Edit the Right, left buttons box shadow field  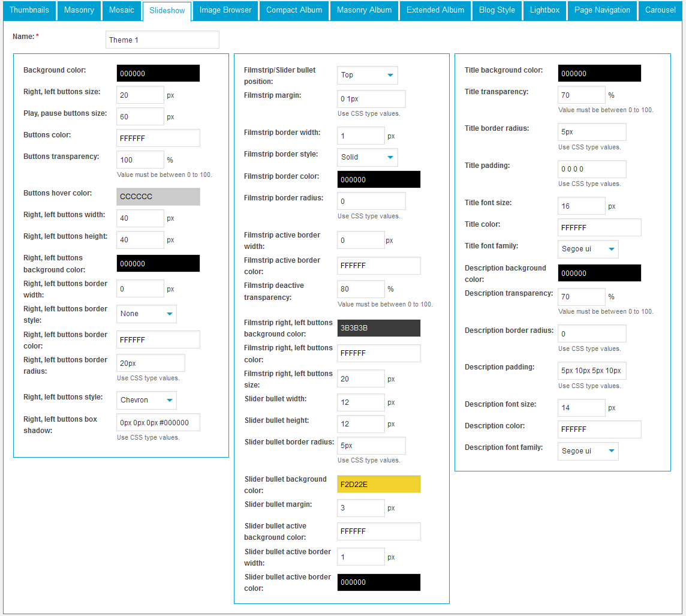point(158,422)
